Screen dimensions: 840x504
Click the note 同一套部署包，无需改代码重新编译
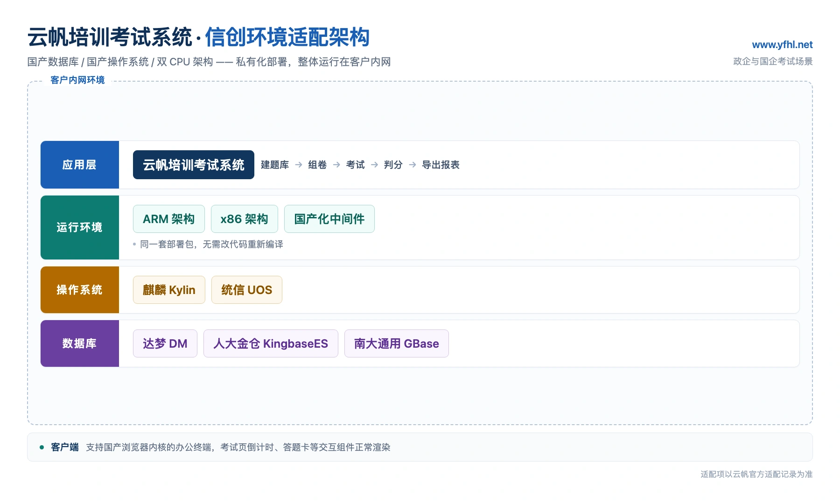pyautogui.click(x=211, y=244)
